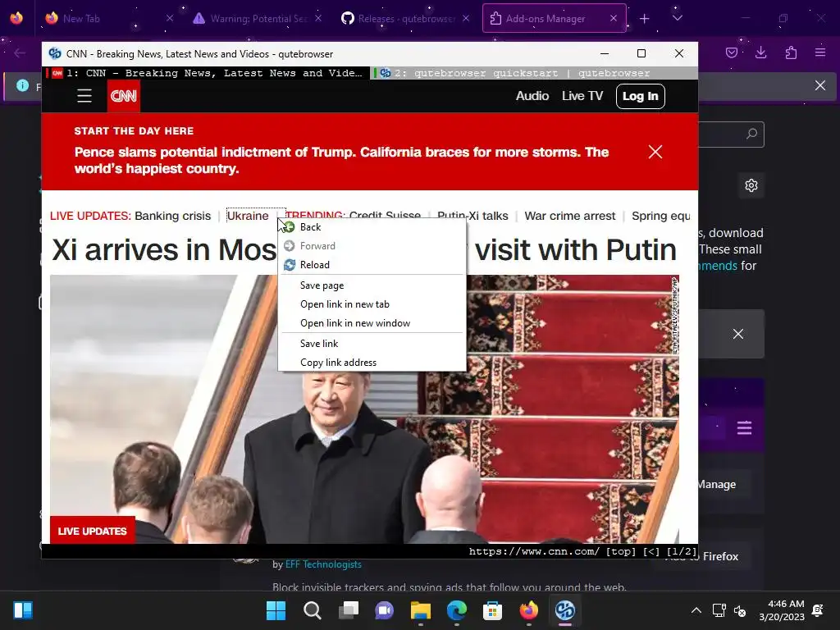
Task: Switch to qutebrowser tab 1 CNN
Action: (x=206, y=73)
